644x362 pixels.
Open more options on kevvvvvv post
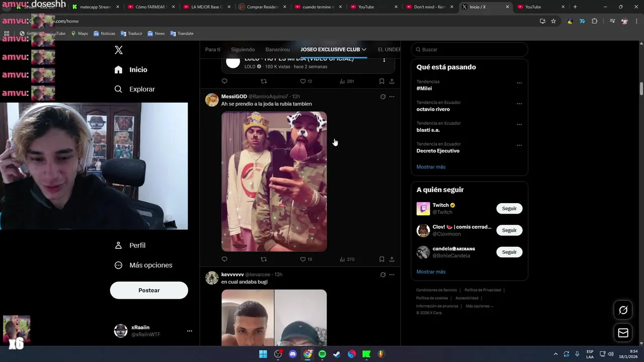click(392, 275)
